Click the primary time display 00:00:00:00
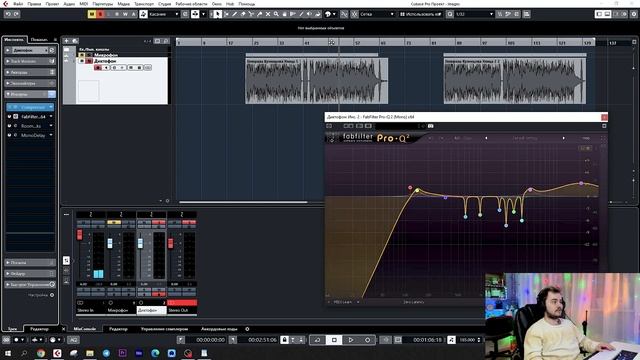 [210, 340]
